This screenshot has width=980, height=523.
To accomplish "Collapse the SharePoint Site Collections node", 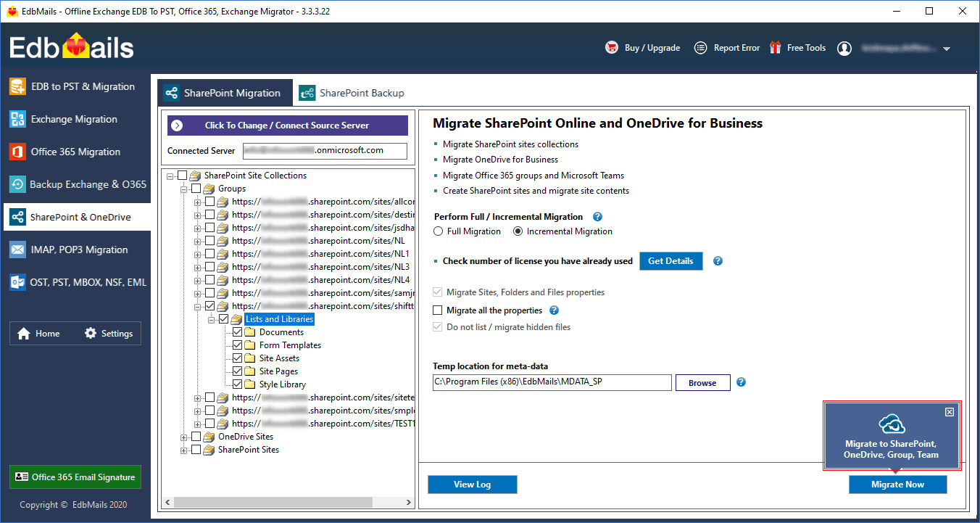I will (170, 176).
